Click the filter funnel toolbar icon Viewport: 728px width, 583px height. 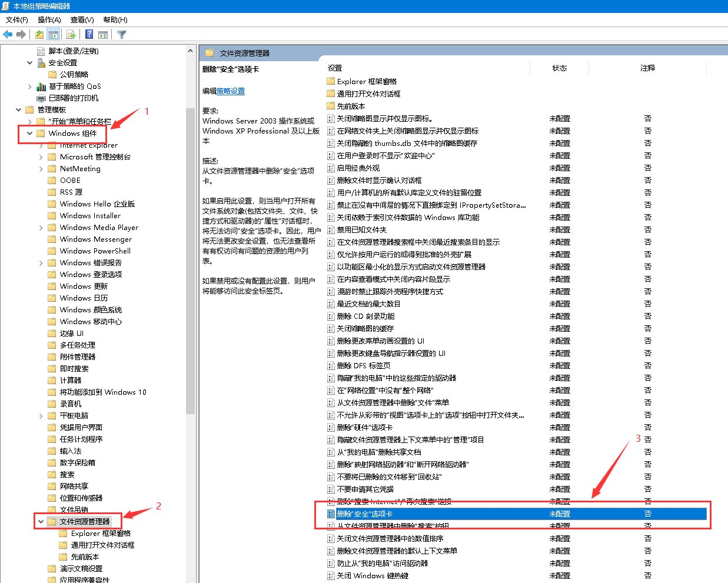coord(121,34)
